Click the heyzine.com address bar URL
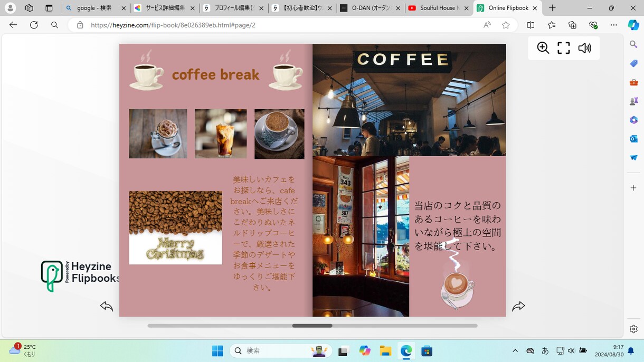The image size is (644, 362). tap(173, 25)
